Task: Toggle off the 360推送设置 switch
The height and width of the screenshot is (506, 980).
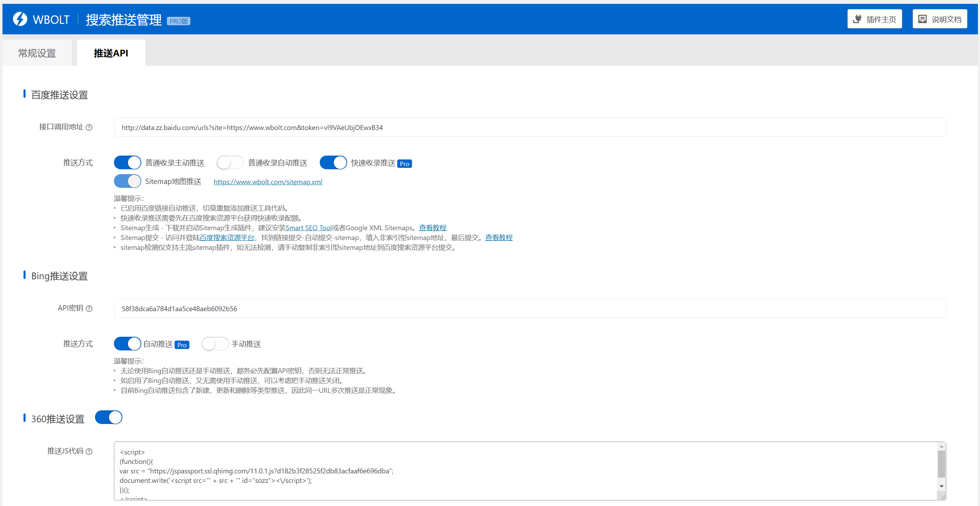Action: 109,417
